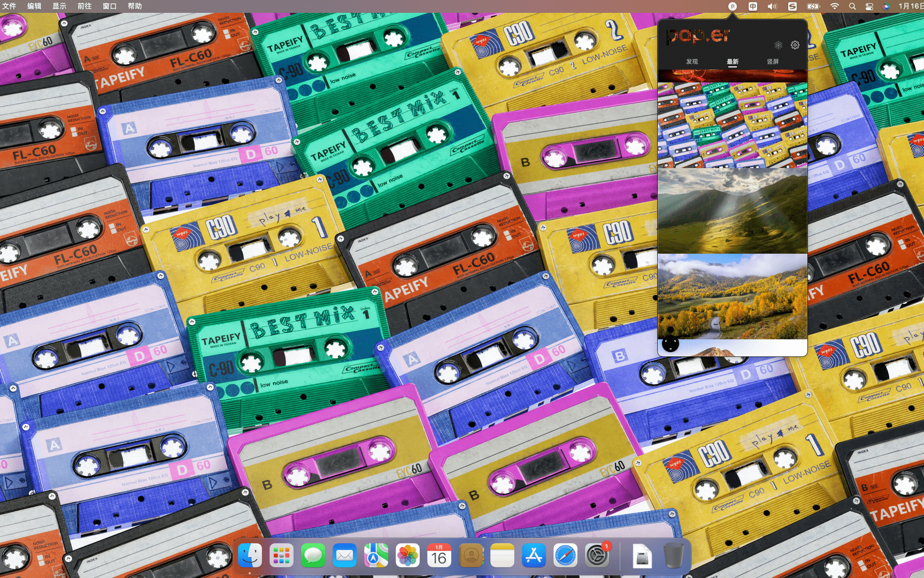
Task: Click the Sogou S icon in menu bar
Action: (792, 6)
